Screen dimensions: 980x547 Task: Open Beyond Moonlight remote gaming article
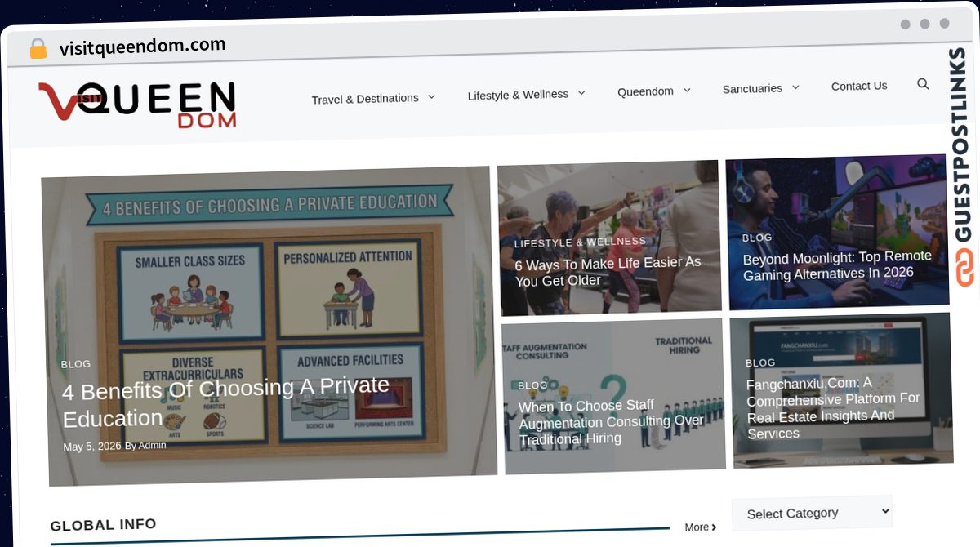click(x=837, y=265)
